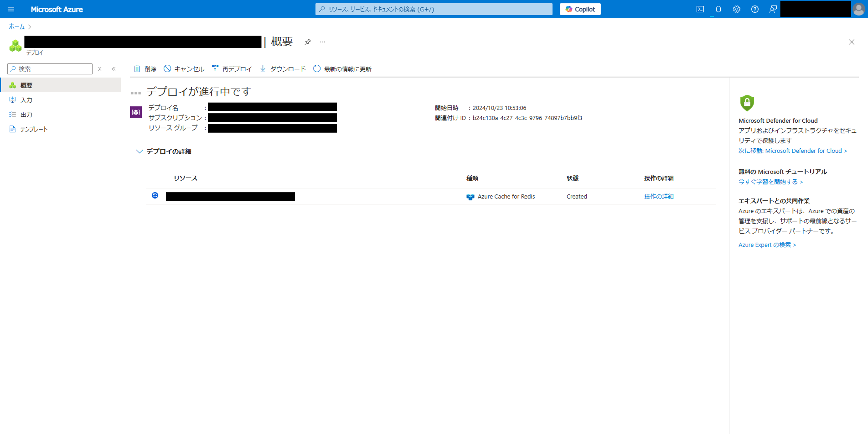The height and width of the screenshot is (434, 868).
Task: Click 最新の情報に更新 refresh button
Action: (342, 69)
